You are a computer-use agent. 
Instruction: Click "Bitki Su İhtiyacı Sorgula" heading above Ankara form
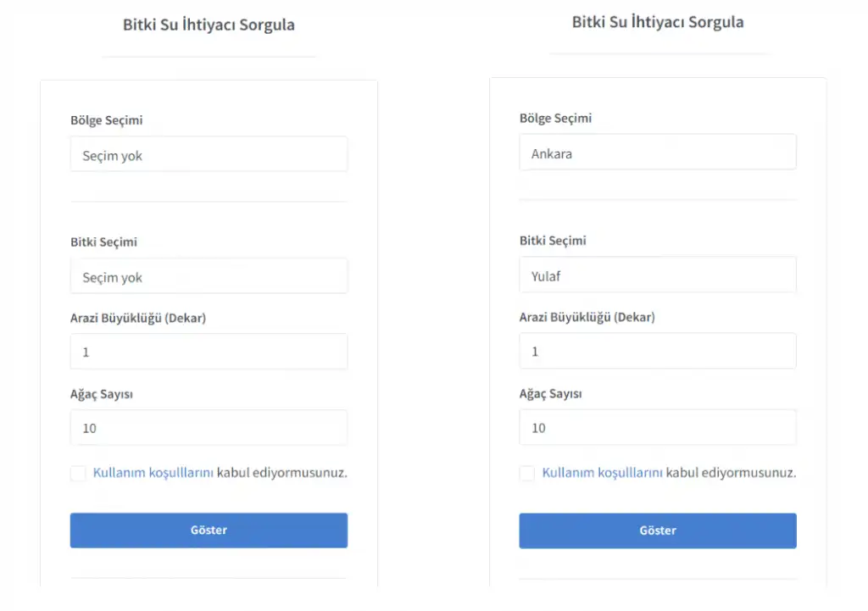[x=658, y=22]
